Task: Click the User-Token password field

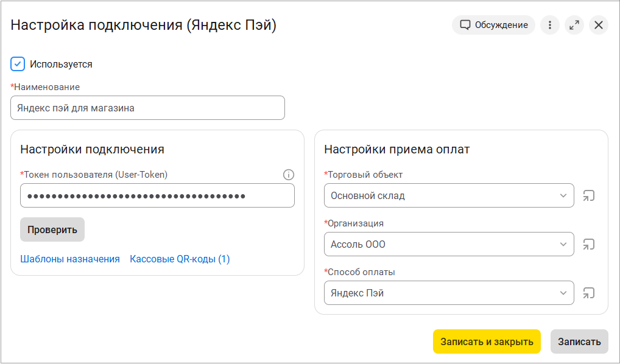Action: pos(157,195)
